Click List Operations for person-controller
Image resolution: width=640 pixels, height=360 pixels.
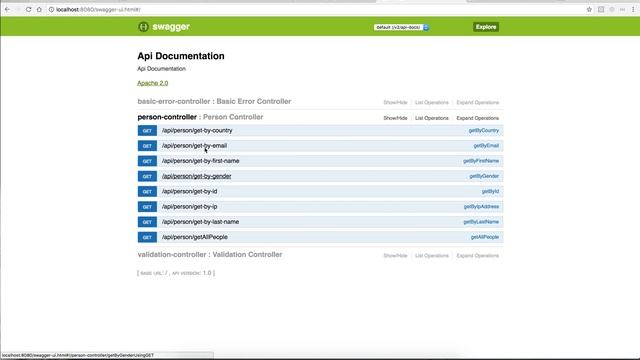(431, 118)
